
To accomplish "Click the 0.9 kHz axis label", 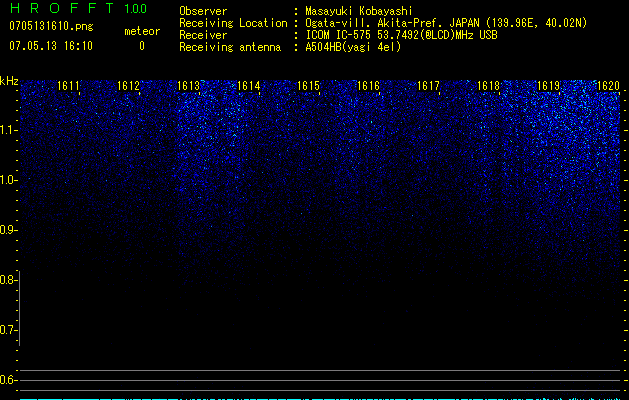I will [x=8, y=230].
